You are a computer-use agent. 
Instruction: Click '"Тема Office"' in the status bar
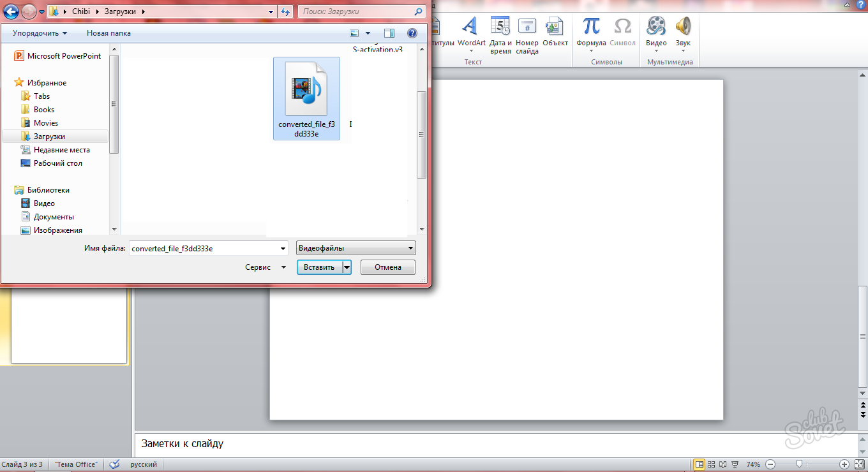(76, 464)
